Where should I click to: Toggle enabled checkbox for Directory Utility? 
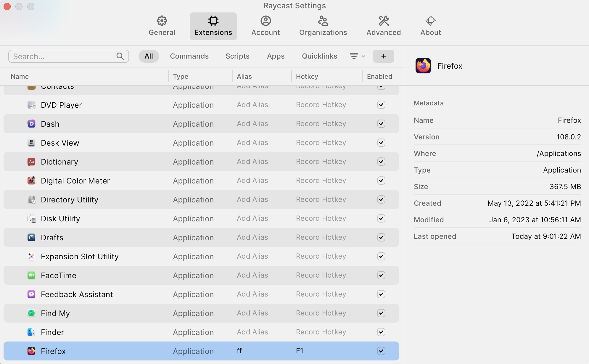pyautogui.click(x=381, y=199)
